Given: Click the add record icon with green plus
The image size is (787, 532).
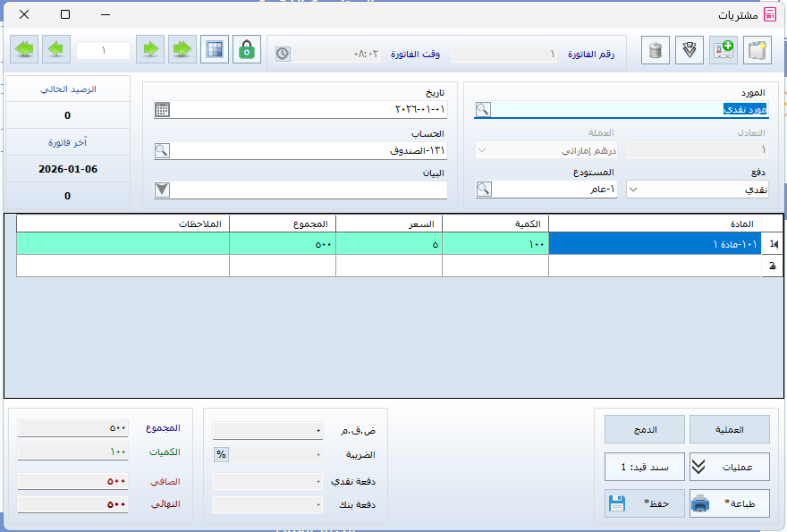Looking at the screenshot, I should pyautogui.click(x=724, y=50).
